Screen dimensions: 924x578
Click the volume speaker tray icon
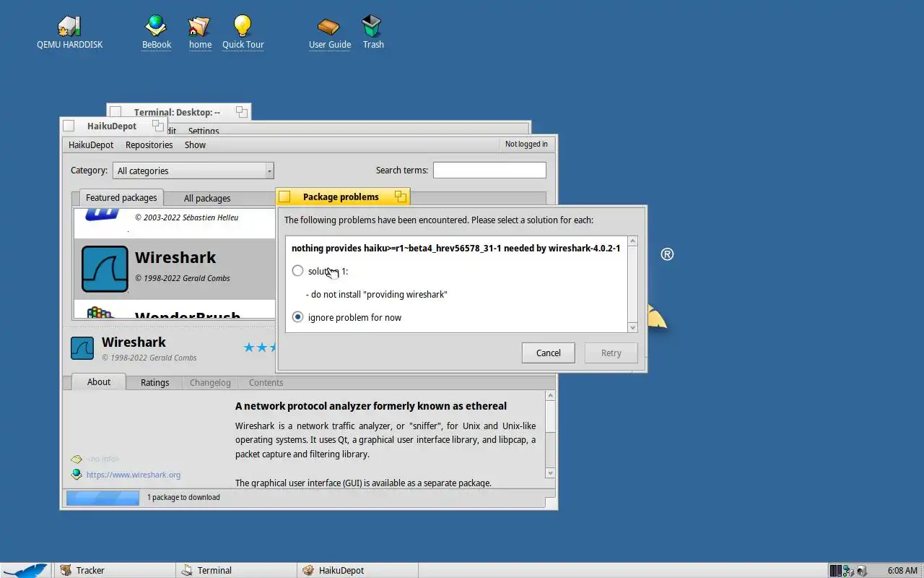coord(861,571)
